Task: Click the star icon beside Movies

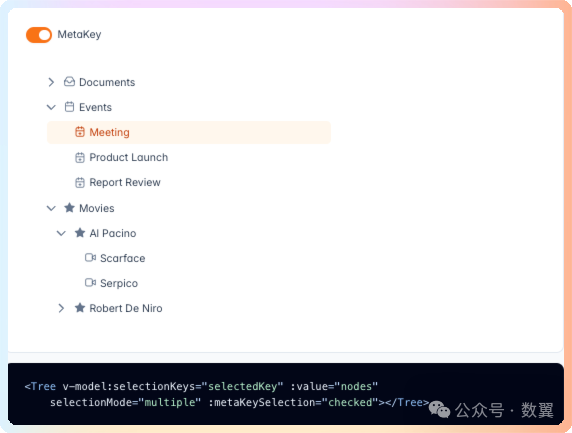Action: (x=69, y=208)
